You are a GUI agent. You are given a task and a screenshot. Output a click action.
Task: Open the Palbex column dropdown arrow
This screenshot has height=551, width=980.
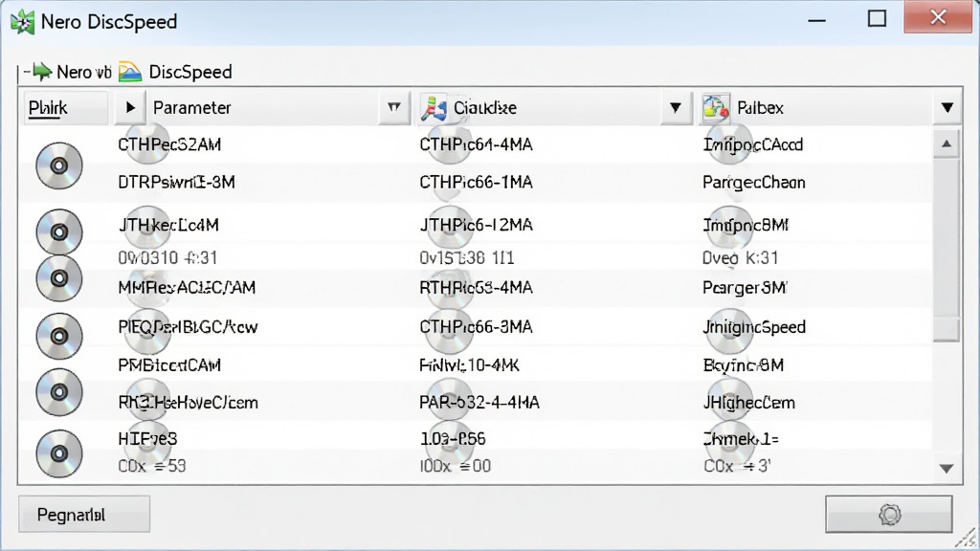coord(947,107)
